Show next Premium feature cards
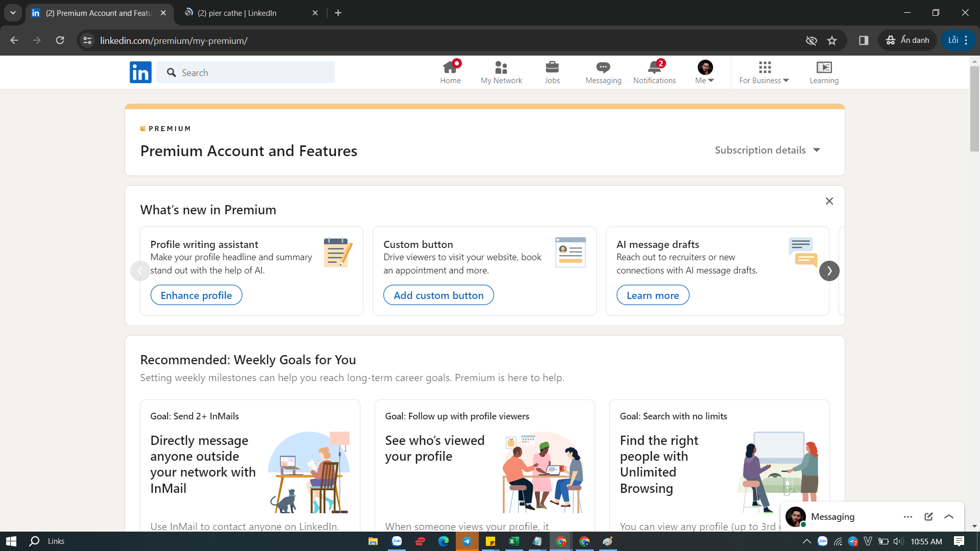 tap(829, 271)
